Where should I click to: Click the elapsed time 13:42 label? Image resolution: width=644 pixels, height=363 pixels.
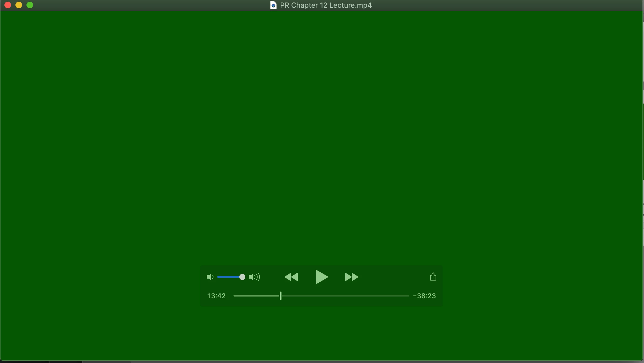point(216,296)
